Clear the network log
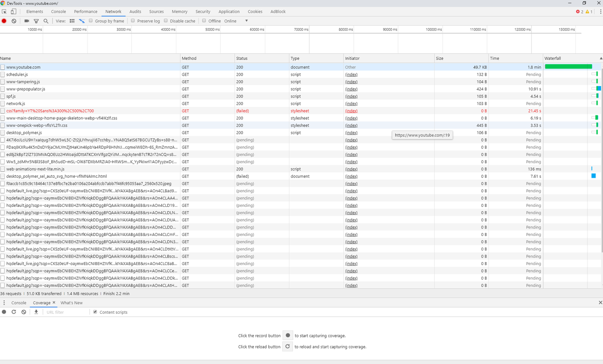 click(14, 21)
